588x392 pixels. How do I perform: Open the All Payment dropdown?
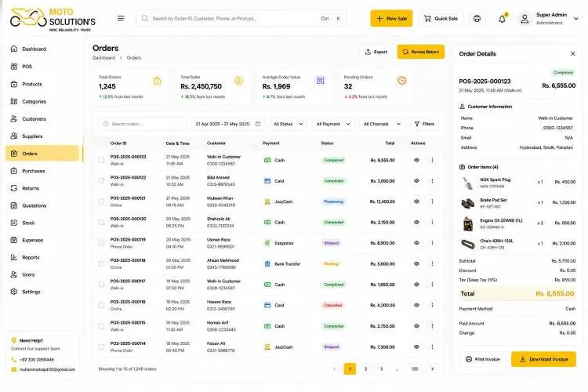click(333, 124)
